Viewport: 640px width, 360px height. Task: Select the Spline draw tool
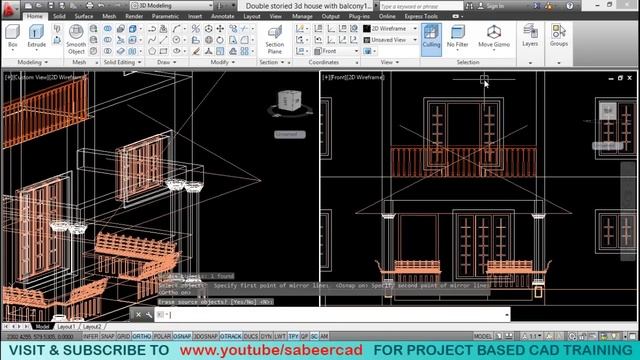152,40
